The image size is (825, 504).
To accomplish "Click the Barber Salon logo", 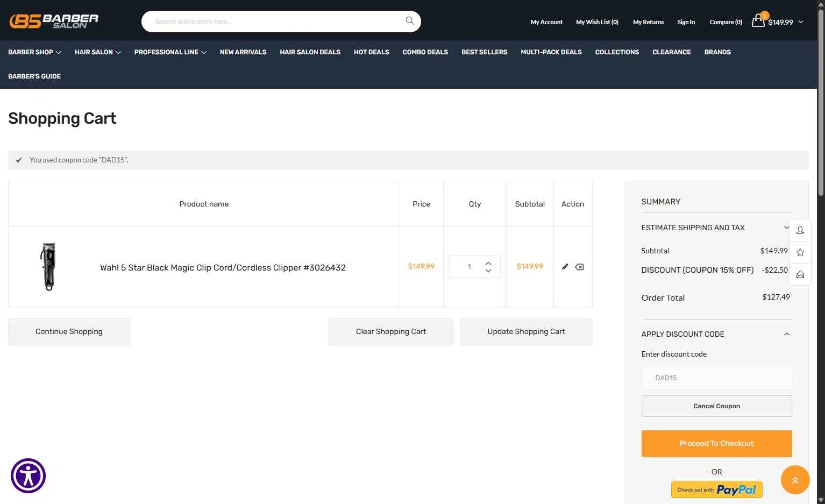I will (x=54, y=21).
